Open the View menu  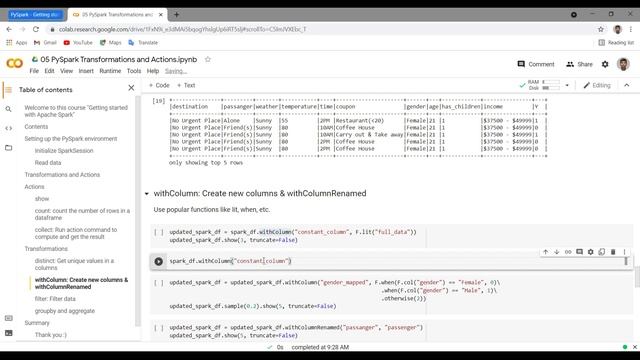(x=66, y=71)
